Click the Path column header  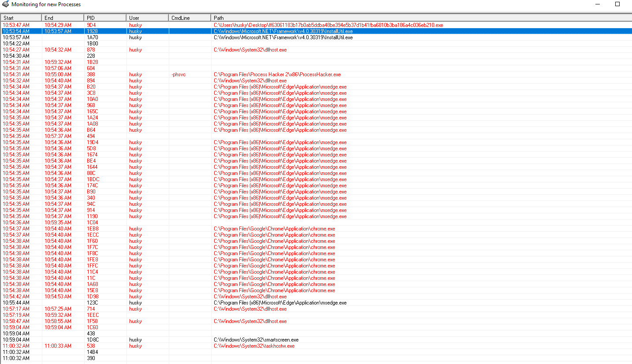click(421, 18)
